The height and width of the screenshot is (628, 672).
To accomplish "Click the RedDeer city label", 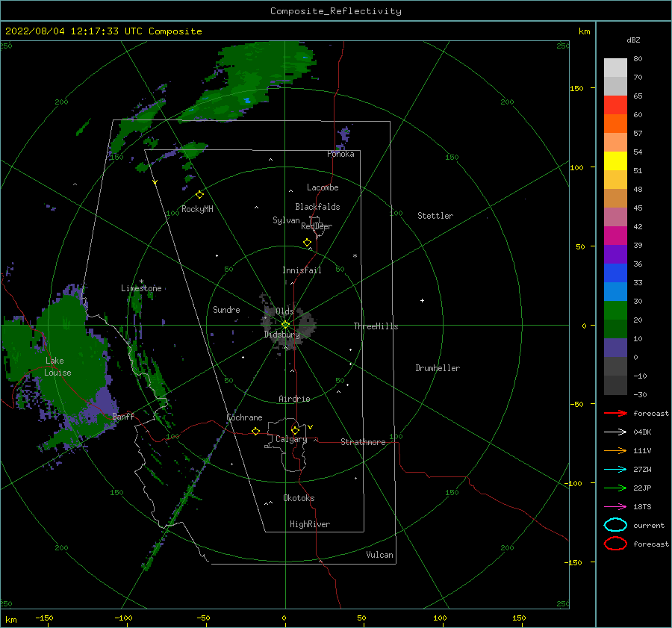I will pos(317,226).
